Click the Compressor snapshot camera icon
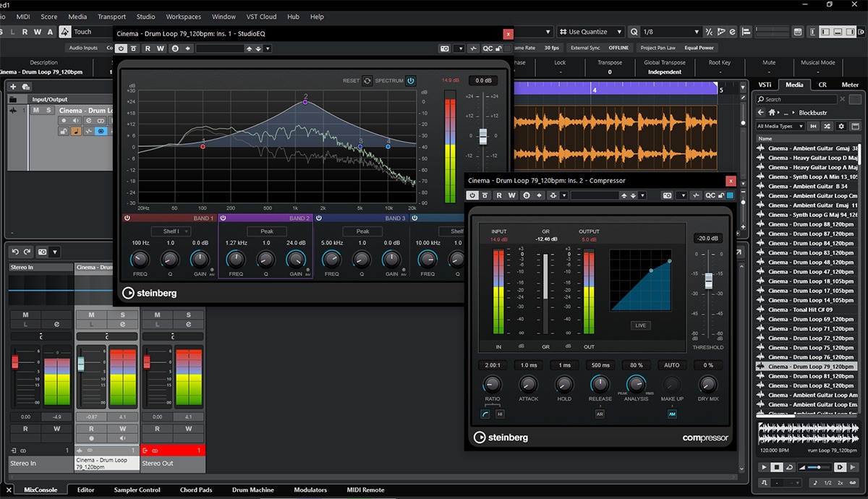868x499 pixels. [667, 195]
